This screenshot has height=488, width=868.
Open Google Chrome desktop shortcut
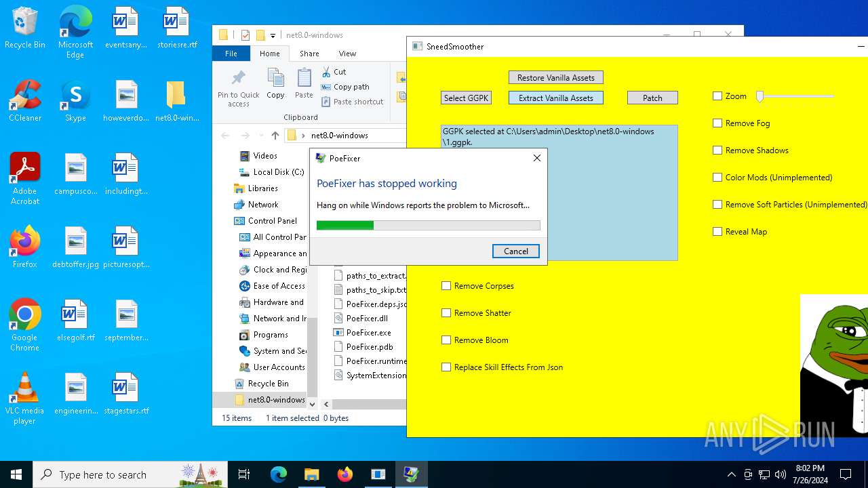[x=25, y=325]
